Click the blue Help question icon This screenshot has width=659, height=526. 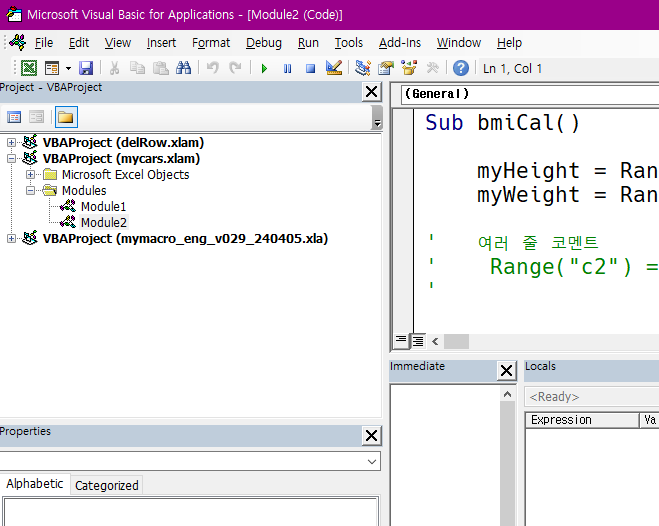tap(461, 68)
